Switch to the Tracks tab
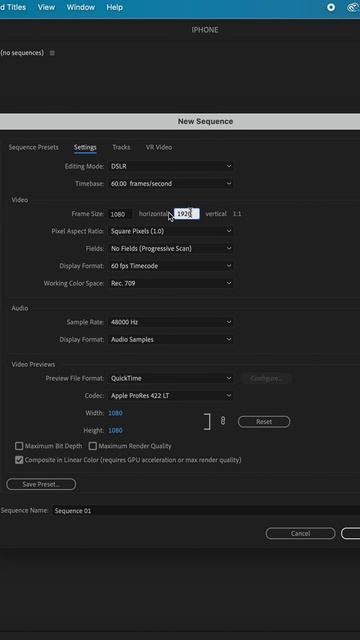This screenshot has width=360, height=640. (x=121, y=147)
